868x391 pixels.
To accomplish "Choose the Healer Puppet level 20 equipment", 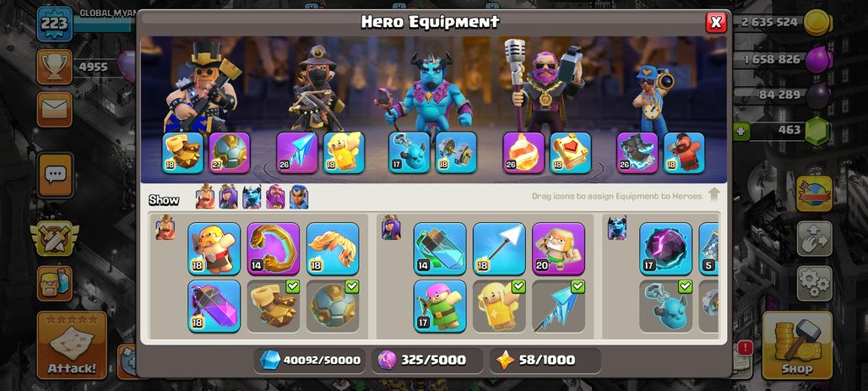I will [x=558, y=248].
